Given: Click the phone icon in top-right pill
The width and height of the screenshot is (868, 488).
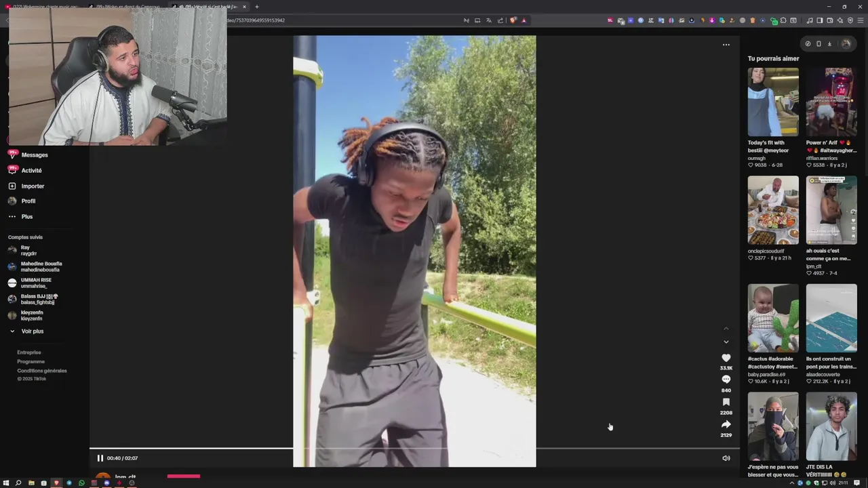Looking at the screenshot, I should pos(818,44).
